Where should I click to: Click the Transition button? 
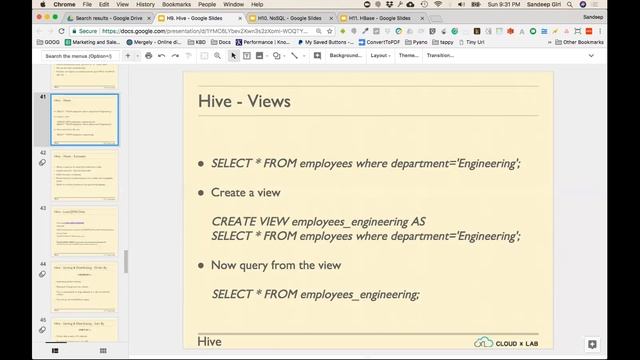click(x=440, y=56)
